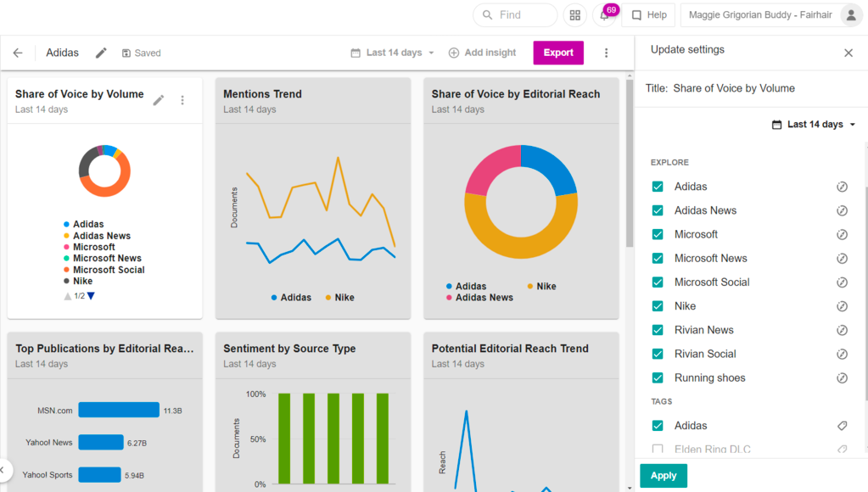The width and height of the screenshot is (868, 492).
Task: Go back using the left arrow icon
Action: pyautogui.click(x=18, y=53)
